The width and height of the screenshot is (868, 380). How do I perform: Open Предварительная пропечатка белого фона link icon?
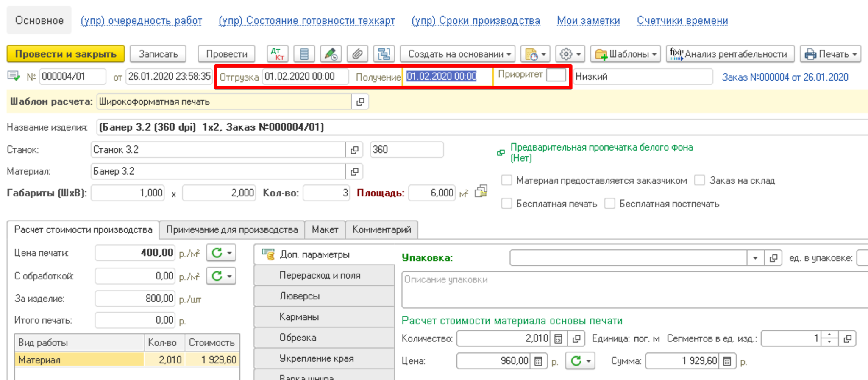pos(501,152)
